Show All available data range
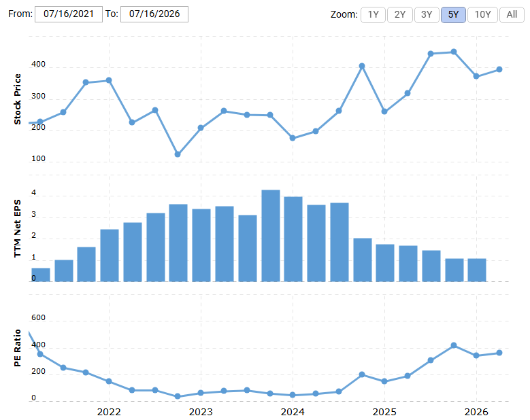This screenshot has width=530, height=420. point(512,15)
